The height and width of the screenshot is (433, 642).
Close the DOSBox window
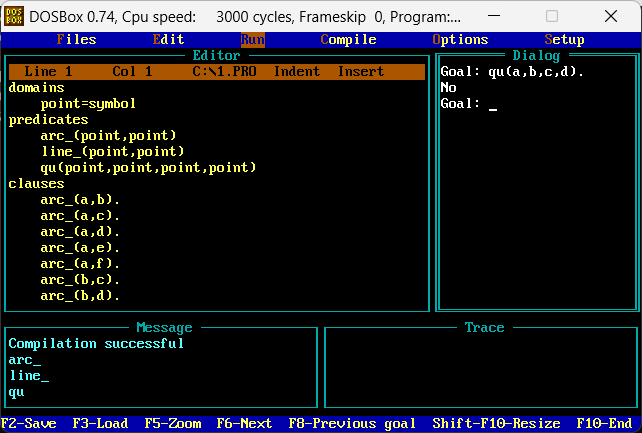click(x=610, y=16)
